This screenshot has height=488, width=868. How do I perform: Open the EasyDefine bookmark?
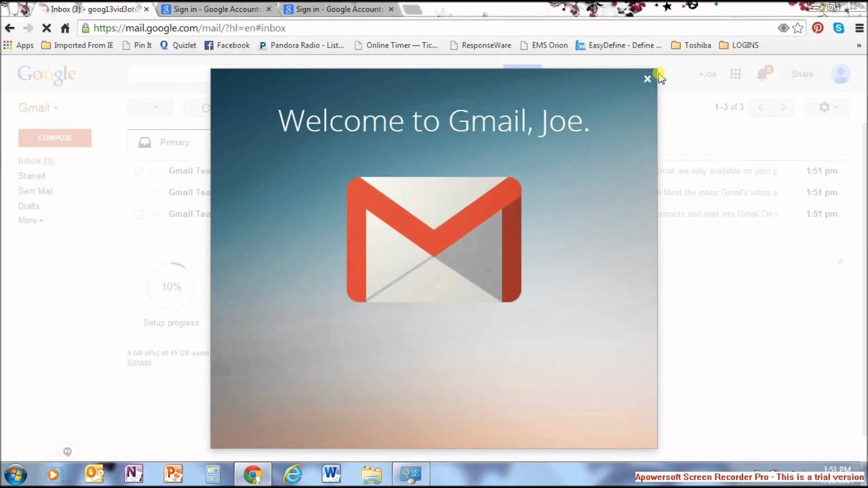(x=618, y=45)
